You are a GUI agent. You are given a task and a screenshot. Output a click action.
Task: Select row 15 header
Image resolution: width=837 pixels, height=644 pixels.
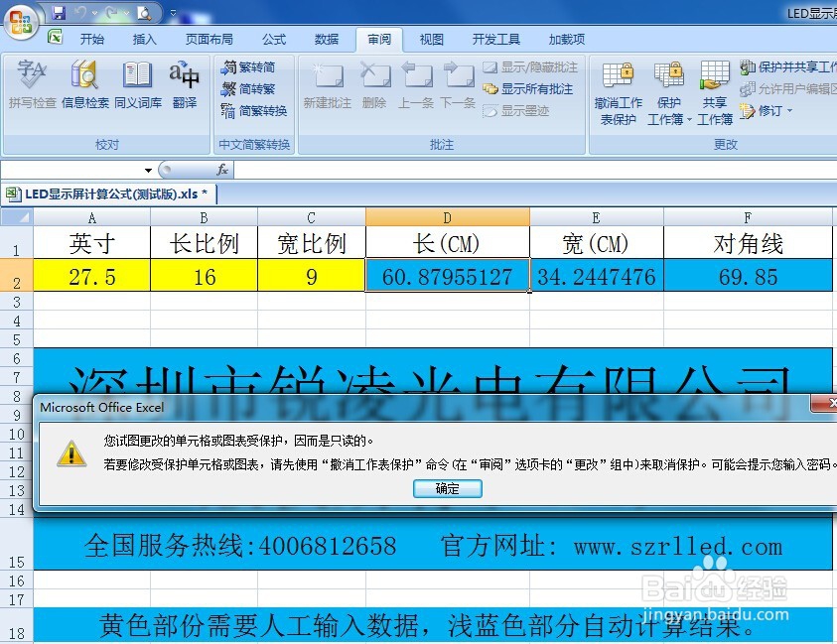[17, 545]
